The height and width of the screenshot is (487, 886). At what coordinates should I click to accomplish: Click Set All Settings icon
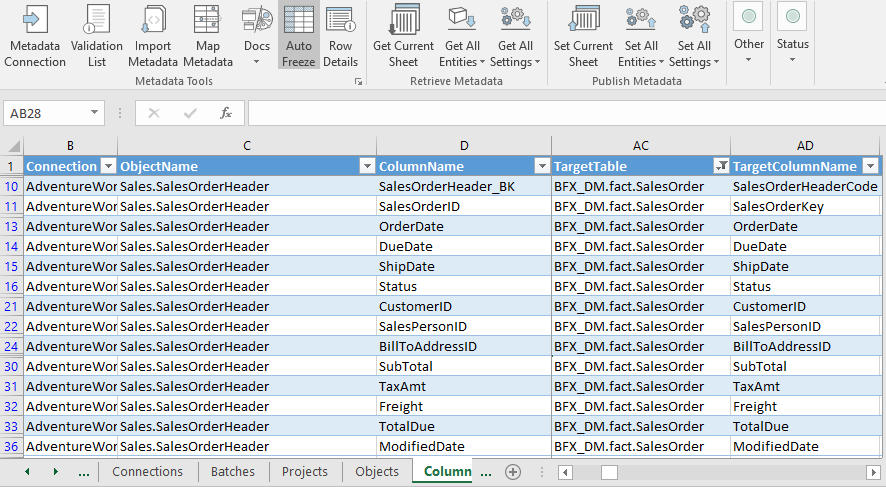(x=694, y=19)
